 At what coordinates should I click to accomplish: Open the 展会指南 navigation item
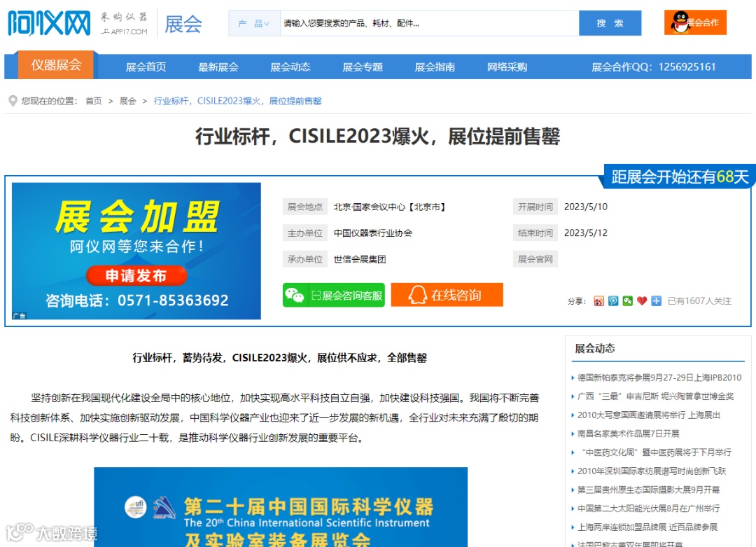(435, 67)
